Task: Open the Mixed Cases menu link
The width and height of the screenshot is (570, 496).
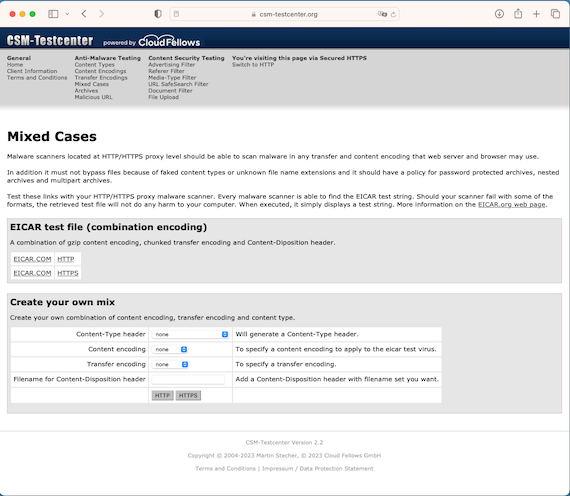Action: click(92, 84)
